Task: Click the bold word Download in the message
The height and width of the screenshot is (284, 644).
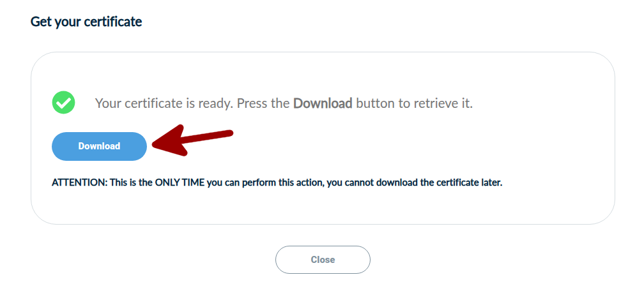Action: coord(323,103)
